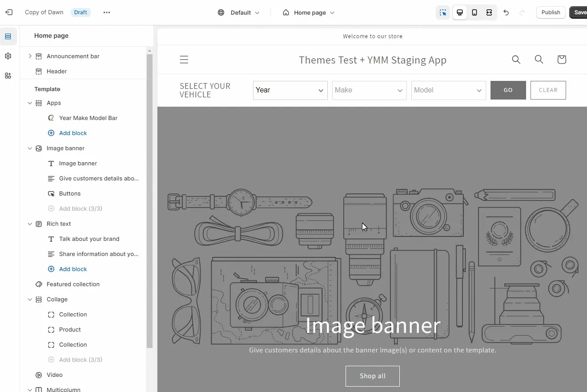The image size is (587, 392).
Task: Click the undo arrow icon
Action: [506, 12]
